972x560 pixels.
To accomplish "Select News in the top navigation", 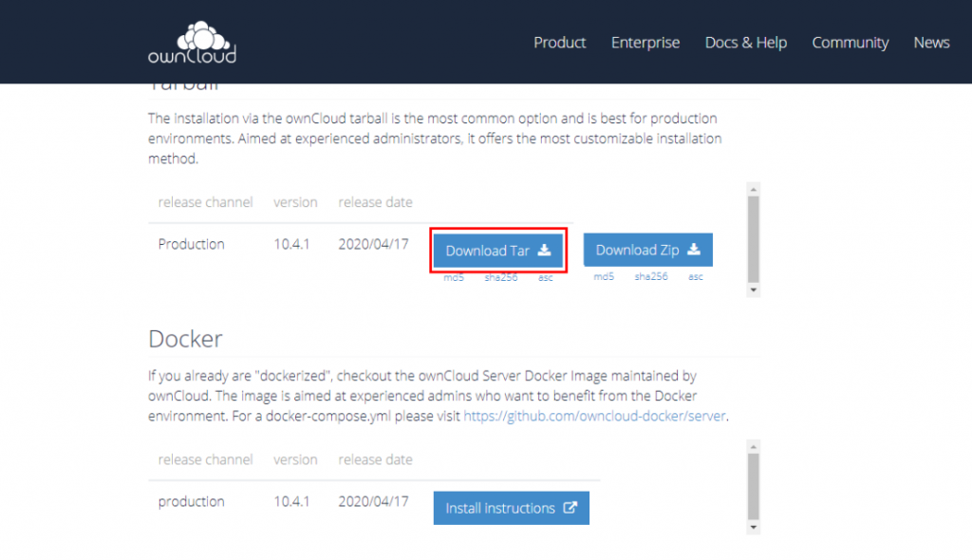I will point(931,43).
